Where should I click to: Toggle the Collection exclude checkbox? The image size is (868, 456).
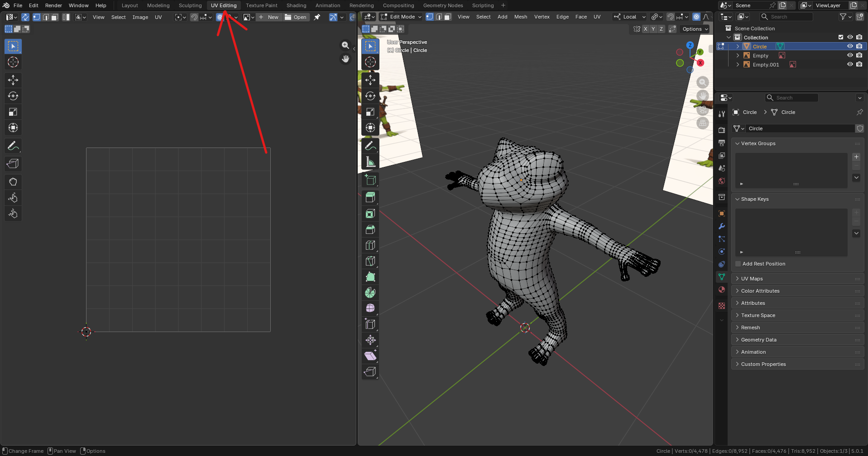tap(841, 38)
